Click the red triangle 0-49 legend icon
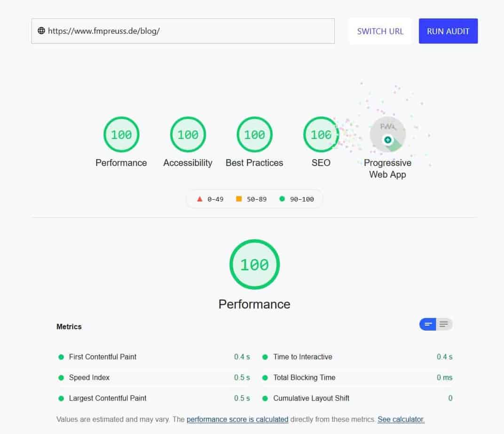Image resolution: width=504 pixels, height=434 pixels. [200, 199]
